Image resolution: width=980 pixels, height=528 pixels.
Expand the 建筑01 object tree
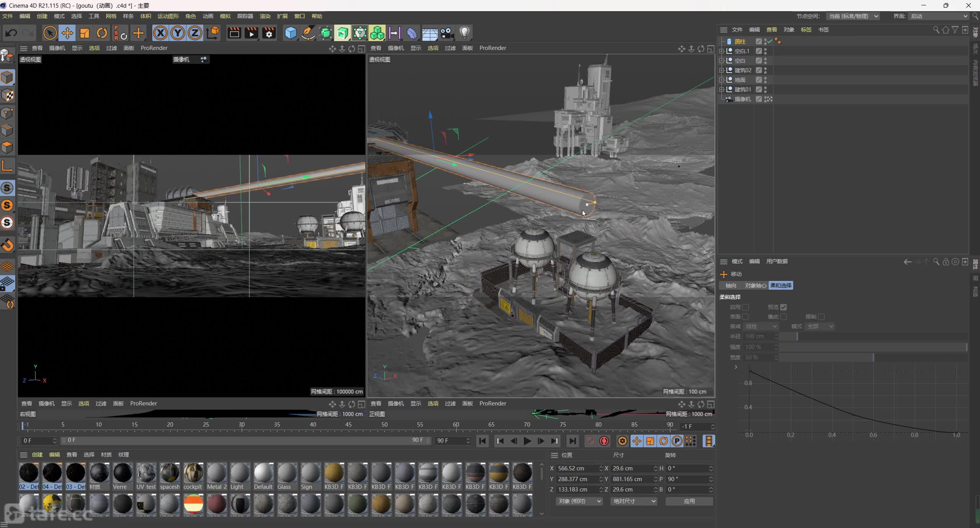(x=721, y=89)
